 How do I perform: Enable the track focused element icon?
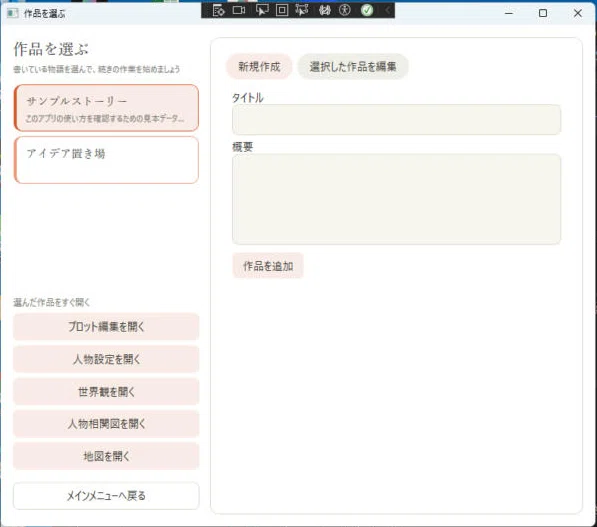[x=302, y=10]
